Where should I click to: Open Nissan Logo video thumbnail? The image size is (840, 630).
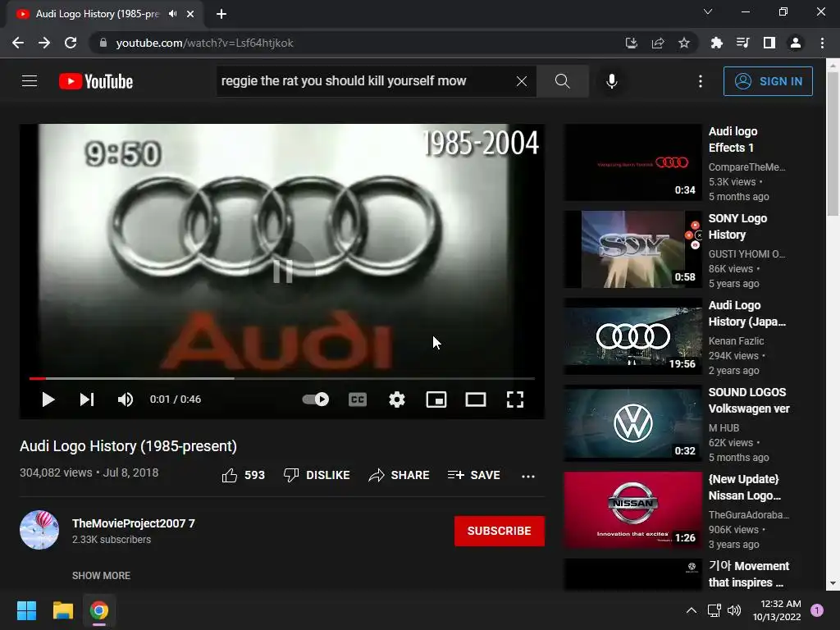pyautogui.click(x=632, y=510)
